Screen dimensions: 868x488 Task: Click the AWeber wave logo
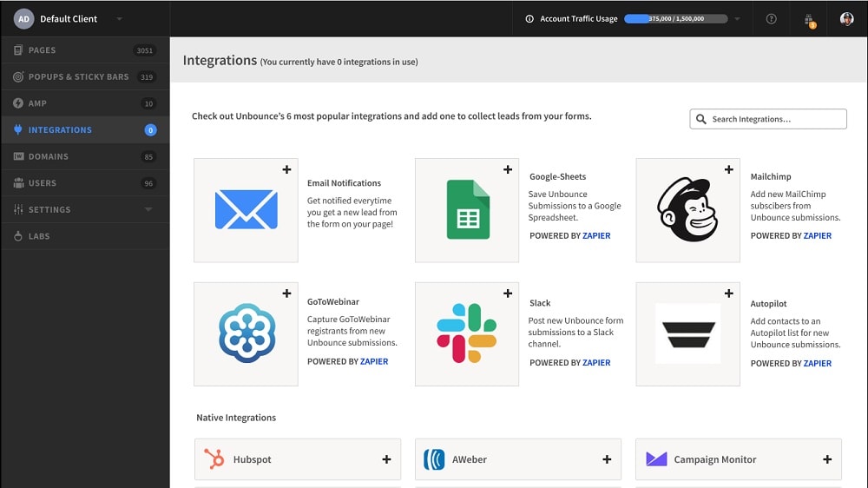pos(434,459)
